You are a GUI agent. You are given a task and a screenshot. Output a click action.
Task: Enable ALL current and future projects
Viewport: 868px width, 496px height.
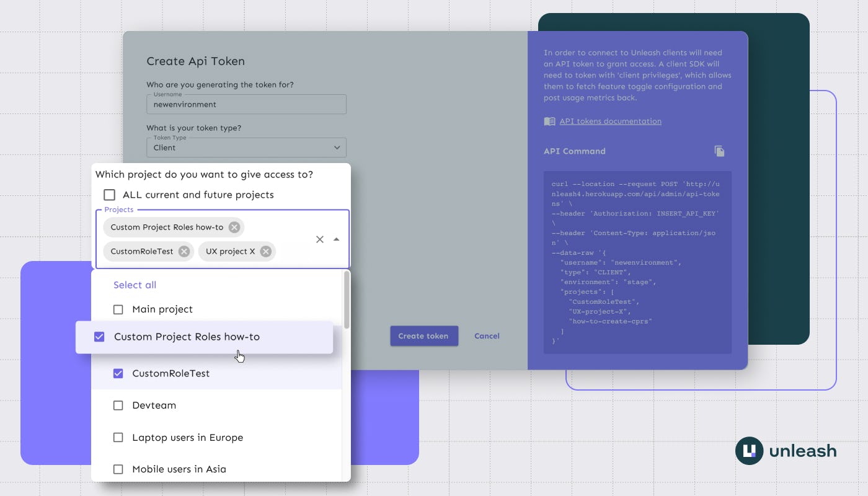point(109,194)
